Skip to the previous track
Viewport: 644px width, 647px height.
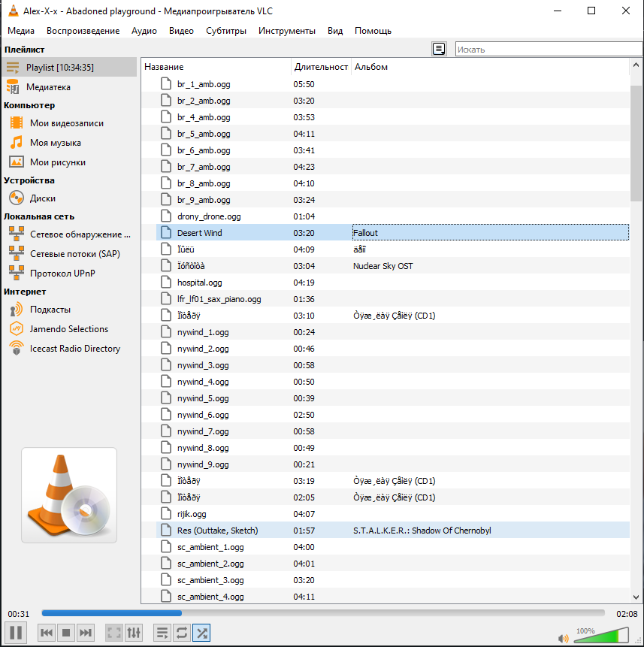[47, 633]
